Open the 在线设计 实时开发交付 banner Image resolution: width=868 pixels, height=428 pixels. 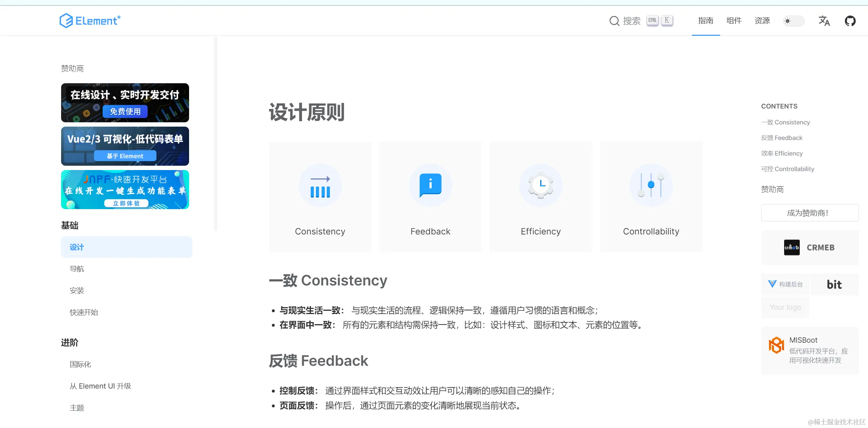pyautogui.click(x=125, y=103)
